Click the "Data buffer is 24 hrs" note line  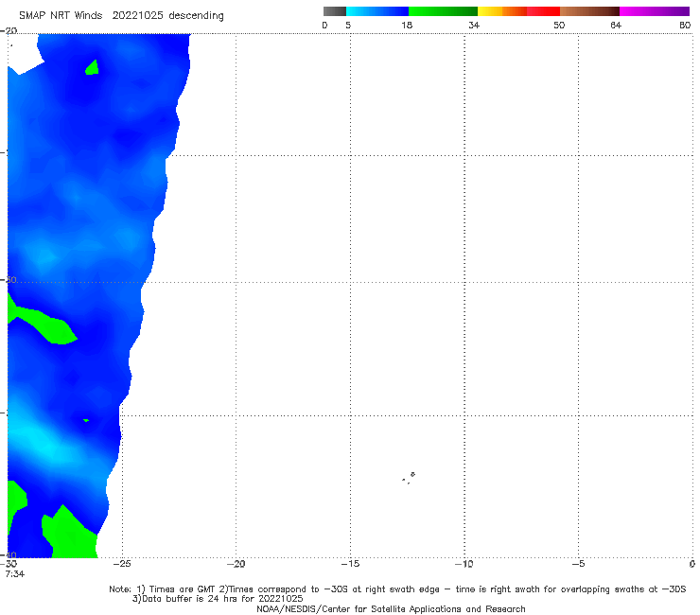(x=218, y=599)
